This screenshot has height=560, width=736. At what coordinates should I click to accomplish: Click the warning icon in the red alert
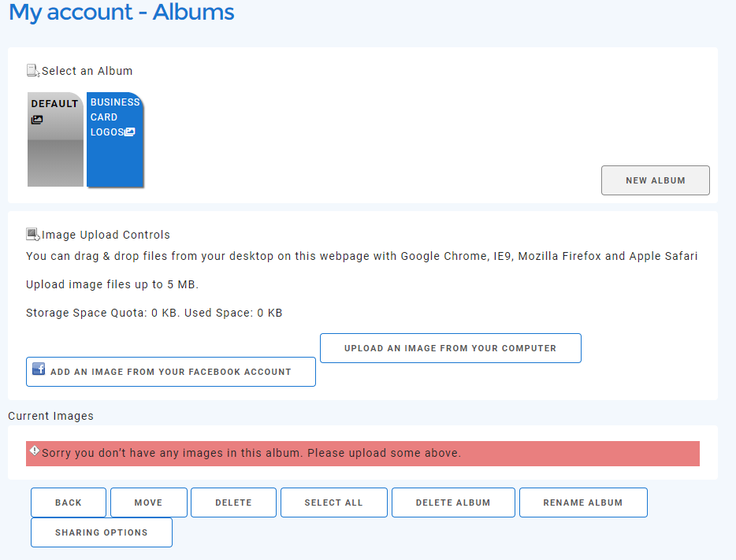35,451
